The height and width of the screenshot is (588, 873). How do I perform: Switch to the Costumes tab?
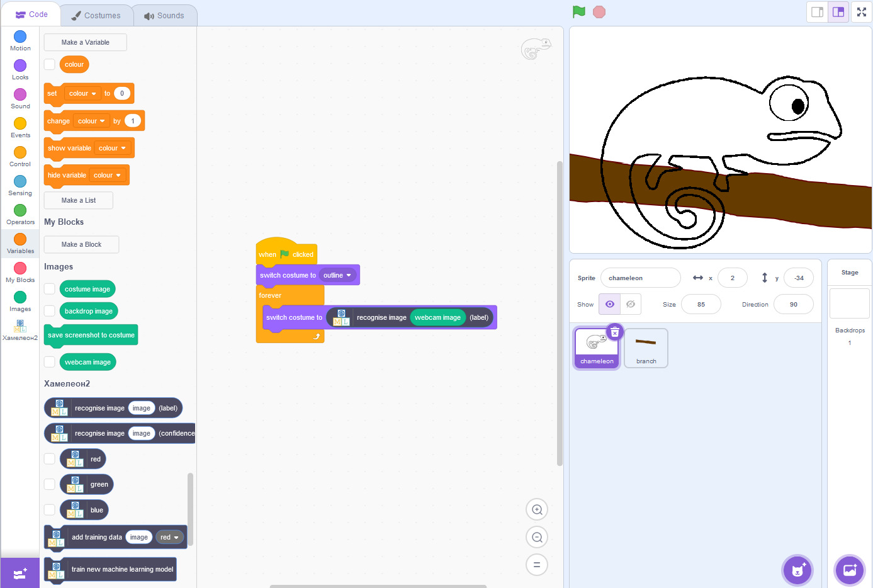coord(96,15)
